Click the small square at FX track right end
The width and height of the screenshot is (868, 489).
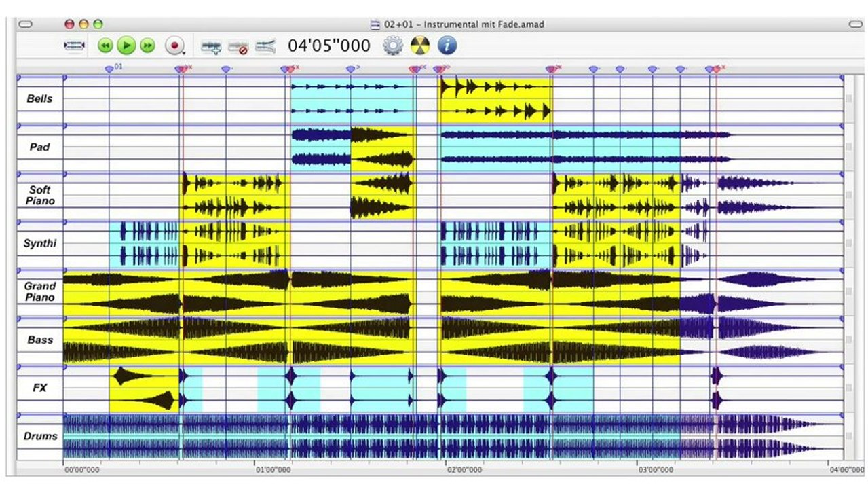848,388
